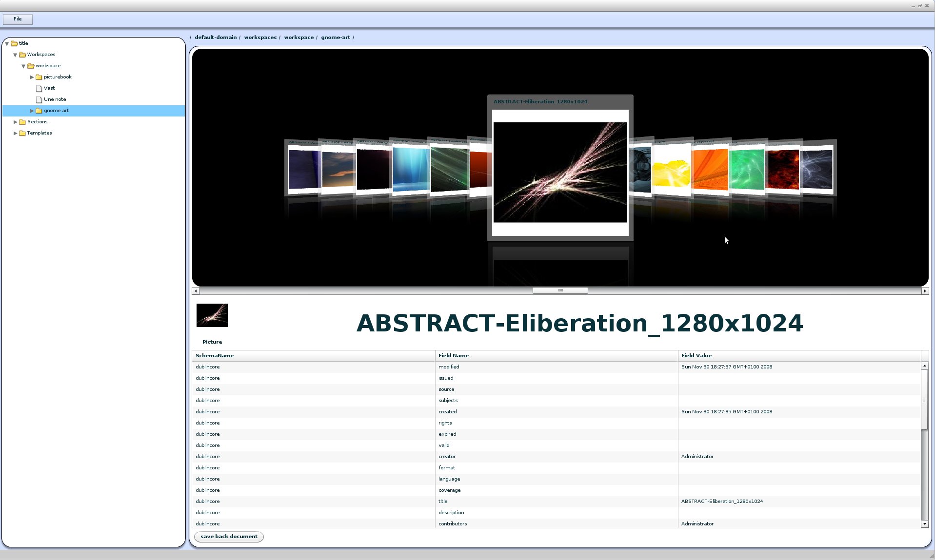This screenshot has height=560, width=935.
Task: Click the Templates folder icon
Action: click(22, 133)
